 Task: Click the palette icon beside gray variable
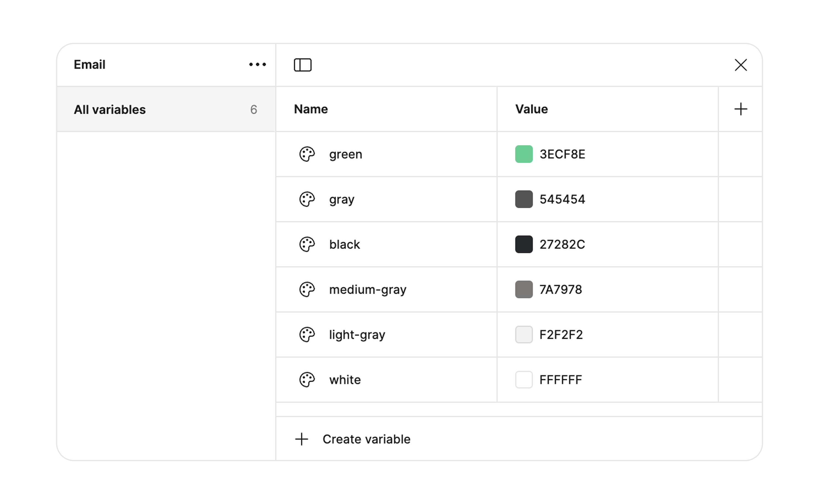pyautogui.click(x=307, y=200)
